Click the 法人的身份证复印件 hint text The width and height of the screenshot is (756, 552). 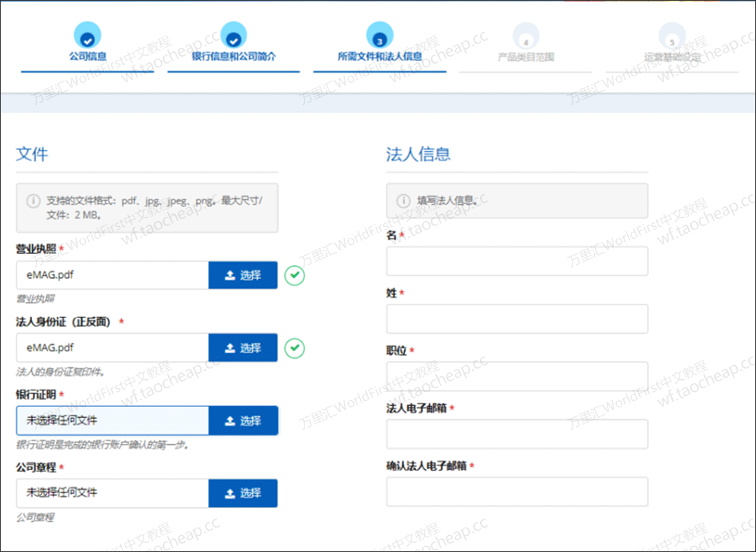pos(61,372)
